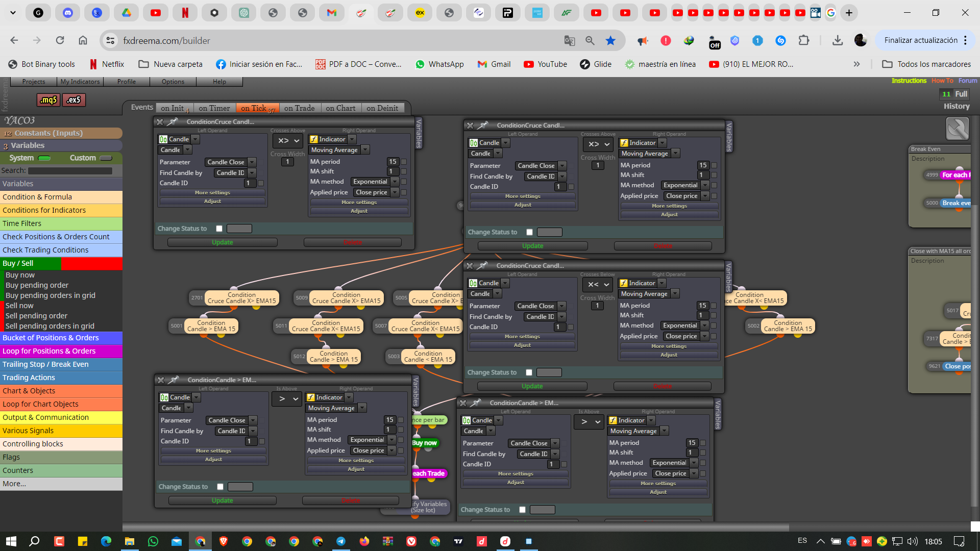This screenshot has width=980, height=551.
Task: Open the Netflix browser tab
Action: tap(185, 13)
